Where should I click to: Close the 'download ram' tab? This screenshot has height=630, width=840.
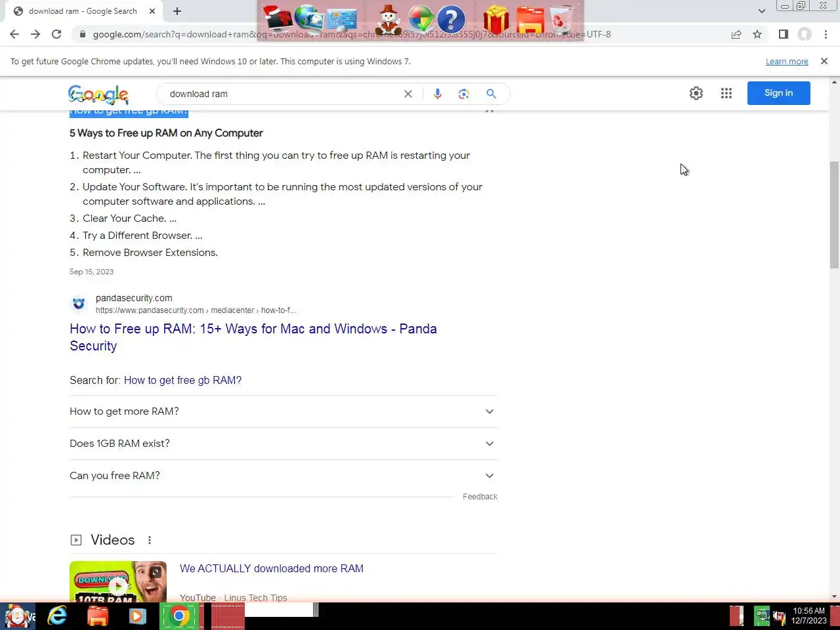pyautogui.click(x=152, y=11)
